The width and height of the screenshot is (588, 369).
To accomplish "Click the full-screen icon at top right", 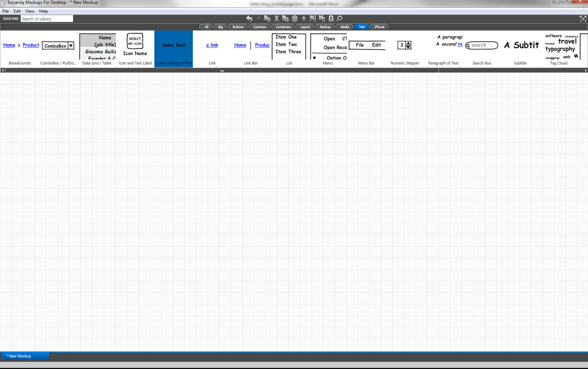I will tap(583, 18).
